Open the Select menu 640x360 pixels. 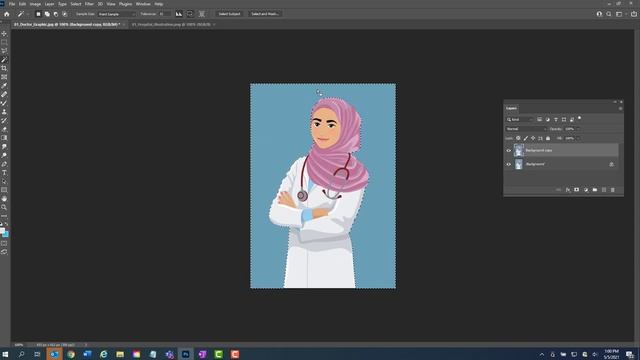pyautogui.click(x=76, y=4)
